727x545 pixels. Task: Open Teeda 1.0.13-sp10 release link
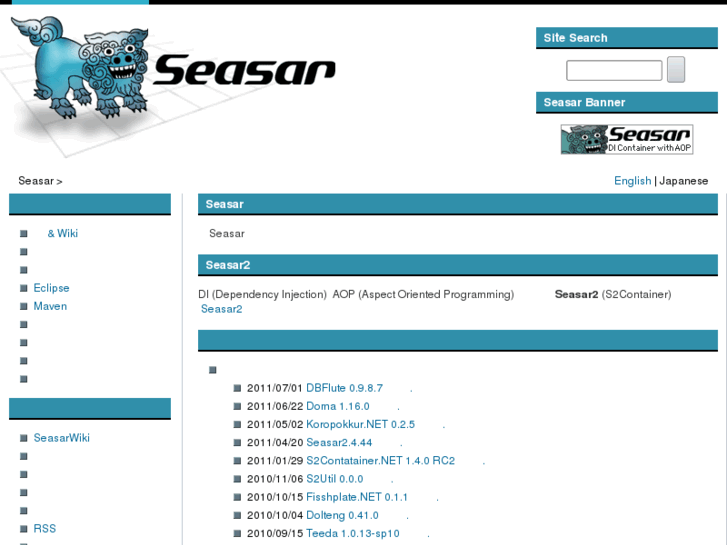point(353,533)
